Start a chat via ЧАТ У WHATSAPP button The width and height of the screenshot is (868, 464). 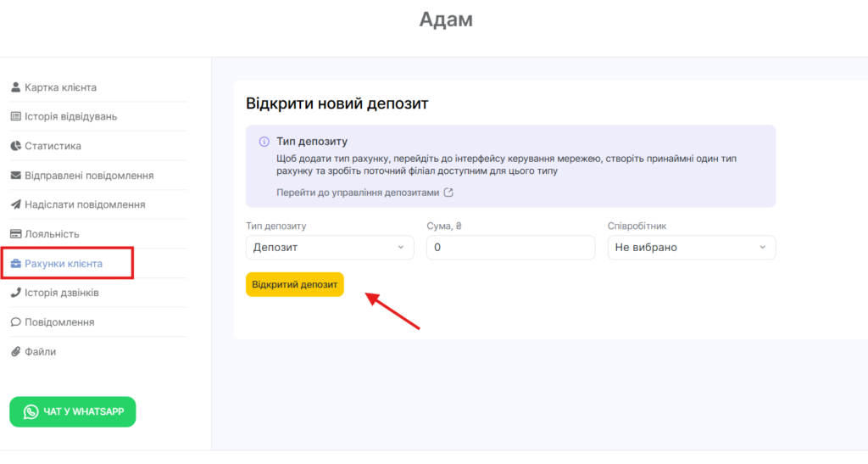click(x=73, y=411)
